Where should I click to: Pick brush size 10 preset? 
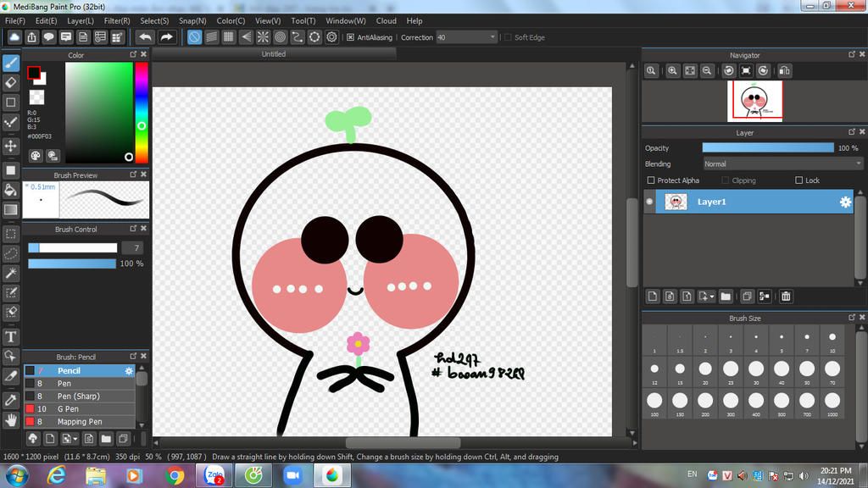coord(832,341)
